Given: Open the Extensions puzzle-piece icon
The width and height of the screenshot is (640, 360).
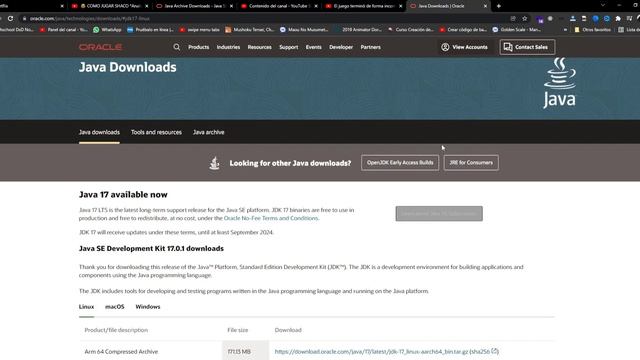Looking at the screenshot, I should 618,18.
